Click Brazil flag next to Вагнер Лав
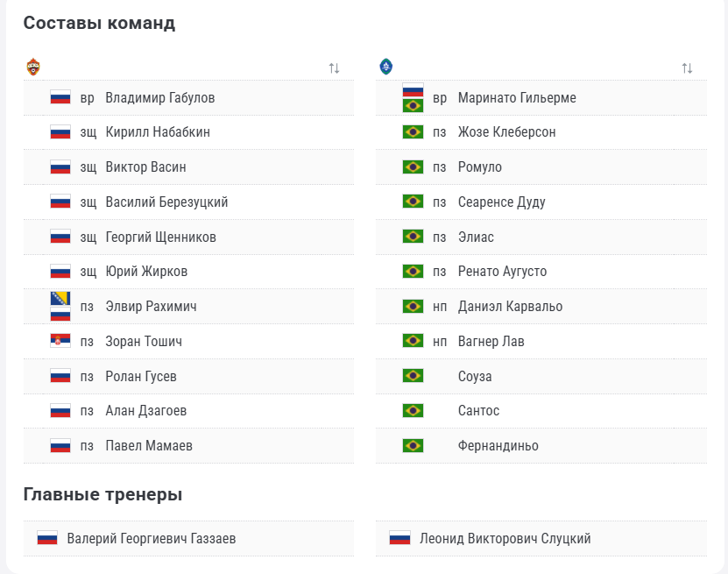The height and width of the screenshot is (574, 728). click(413, 341)
